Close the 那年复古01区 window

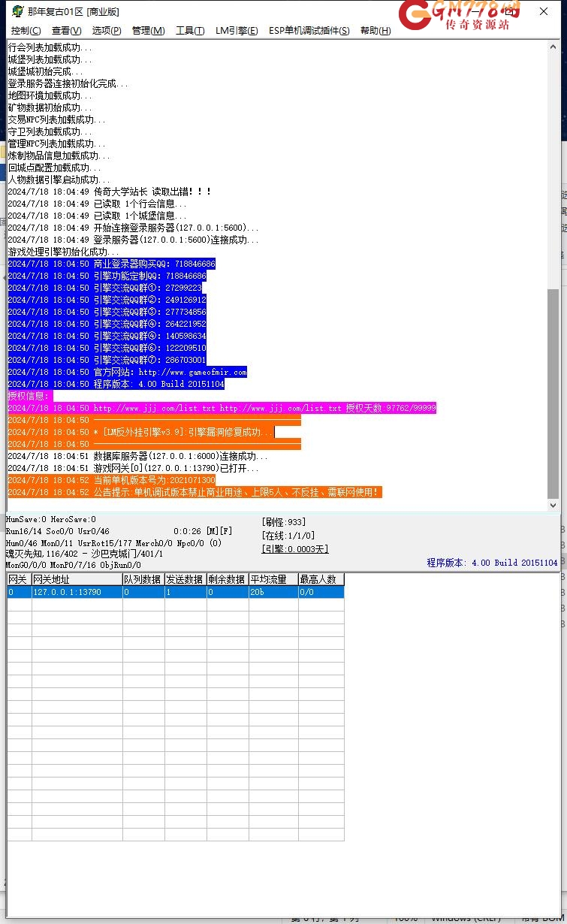[x=544, y=12]
